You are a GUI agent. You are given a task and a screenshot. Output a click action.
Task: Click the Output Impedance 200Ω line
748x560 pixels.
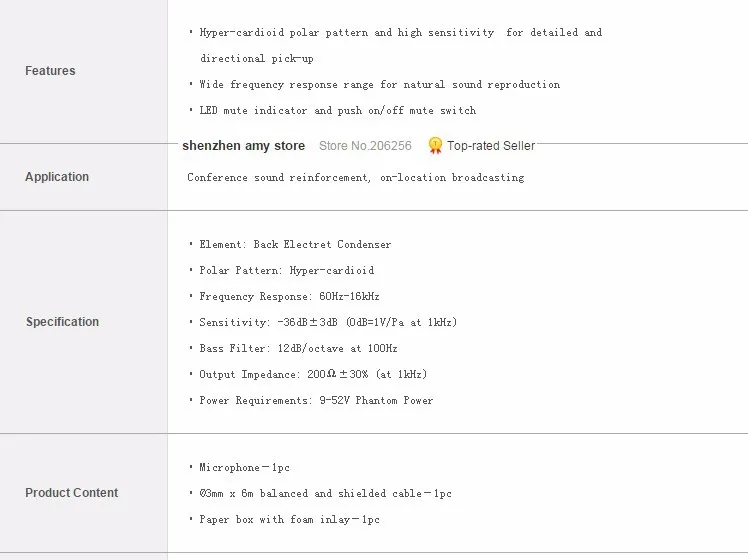308,374
